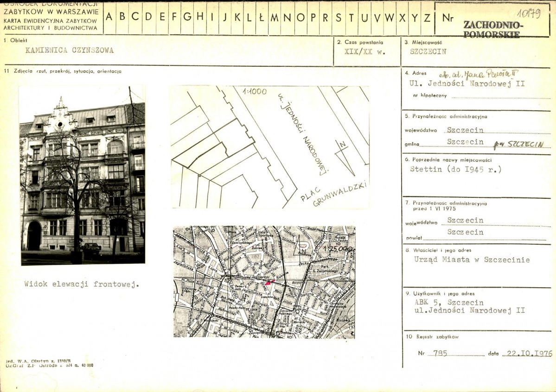Click the red marker on the city map
Screen dimensions: 556x392
(270, 282)
